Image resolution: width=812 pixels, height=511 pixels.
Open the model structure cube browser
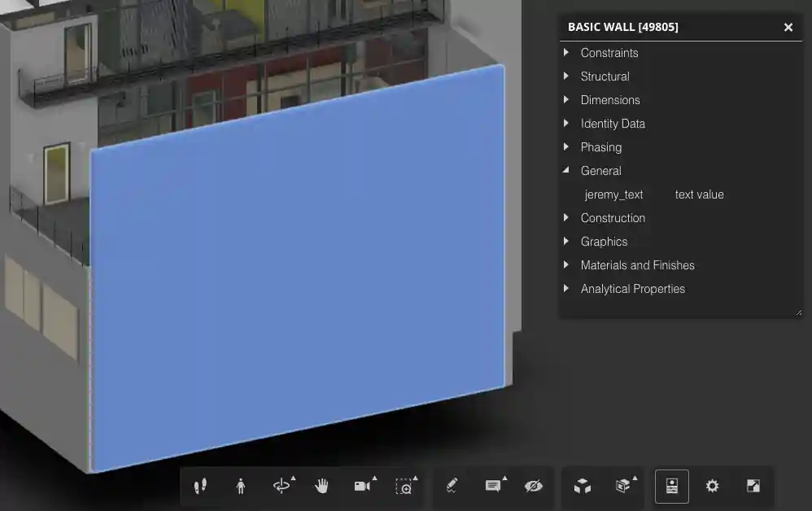pyautogui.click(x=581, y=486)
